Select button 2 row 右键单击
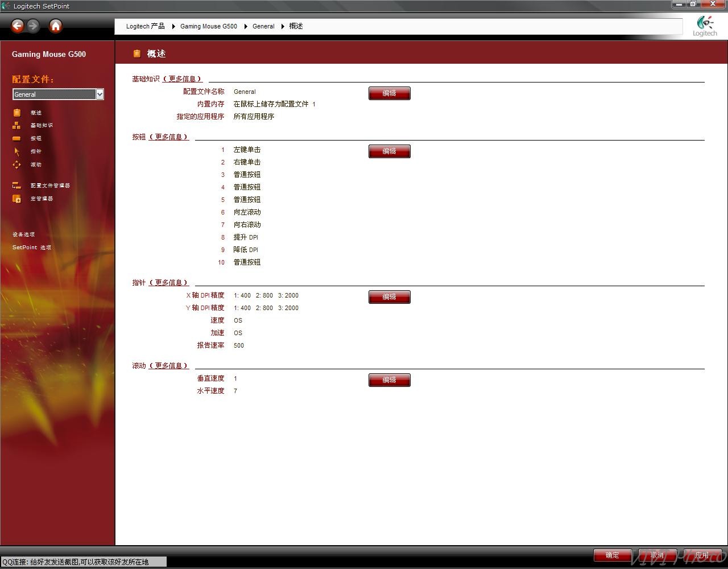728x569 pixels. pos(247,162)
